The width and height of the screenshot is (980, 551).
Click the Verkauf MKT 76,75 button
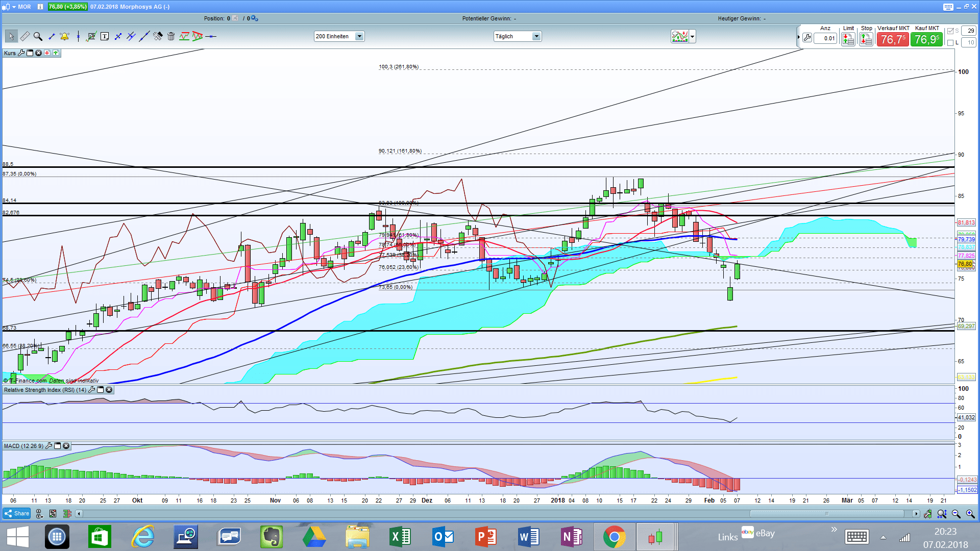893,39
